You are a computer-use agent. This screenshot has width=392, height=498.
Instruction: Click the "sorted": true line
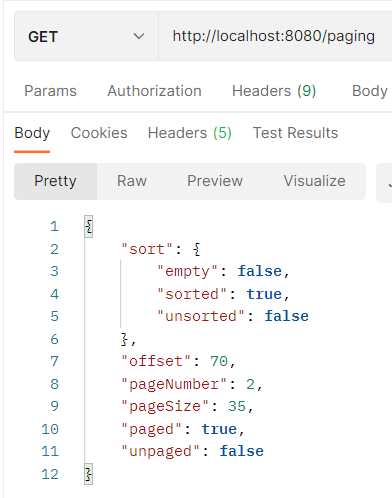(x=223, y=294)
